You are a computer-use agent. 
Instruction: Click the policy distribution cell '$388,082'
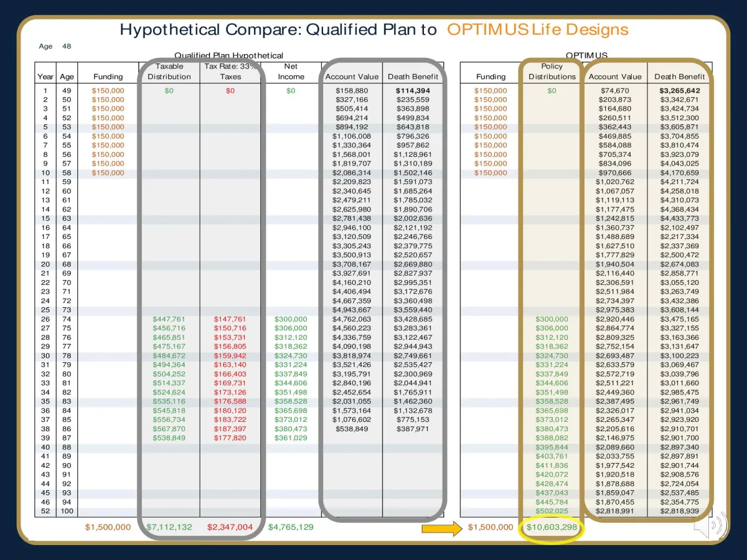pyautogui.click(x=552, y=438)
